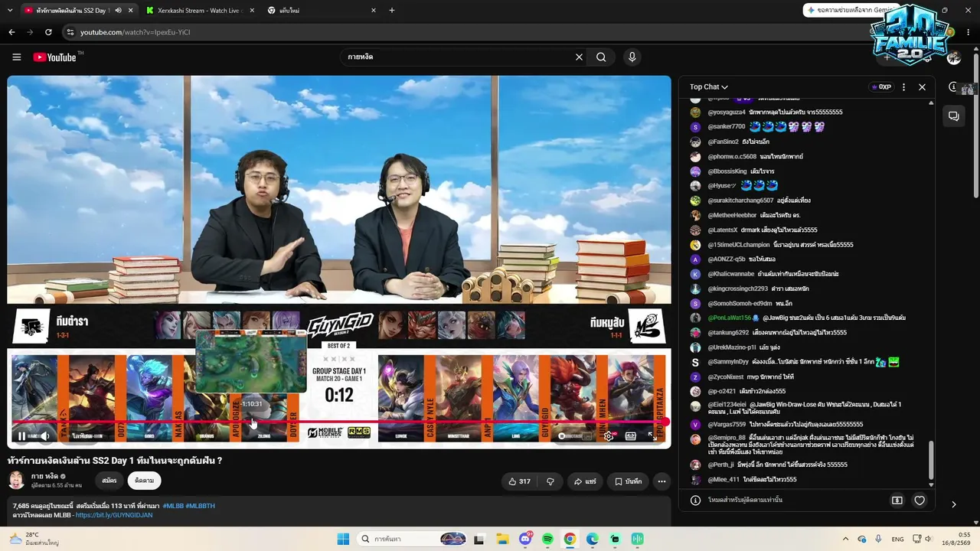The image size is (980, 551).
Task: Open Discord from the taskbar
Action: [x=525, y=540]
